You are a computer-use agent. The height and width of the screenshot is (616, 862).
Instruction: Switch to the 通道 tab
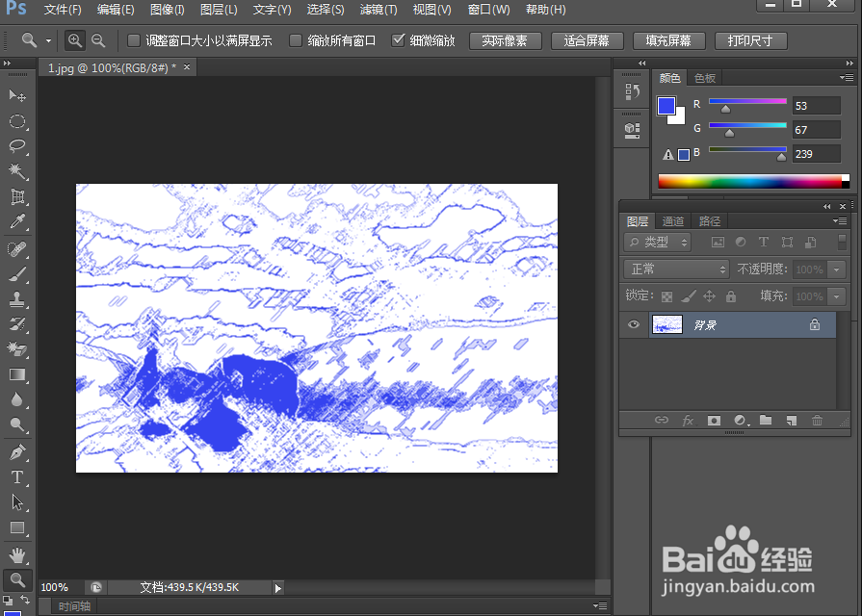pyautogui.click(x=672, y=220)
